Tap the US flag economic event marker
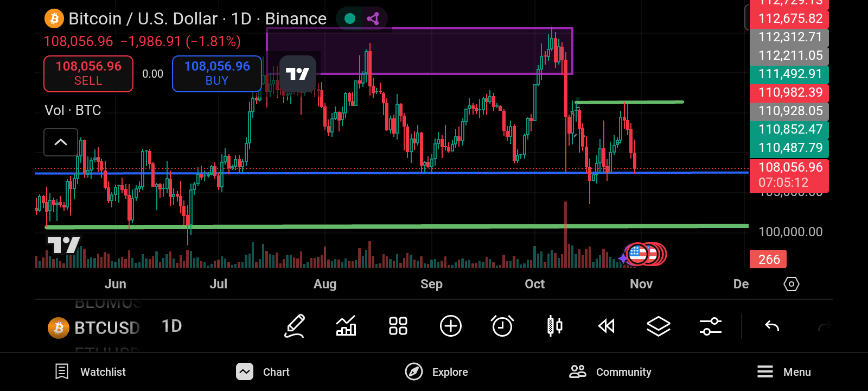The width and height of the screenshot is (868, 391). (638, 254)
